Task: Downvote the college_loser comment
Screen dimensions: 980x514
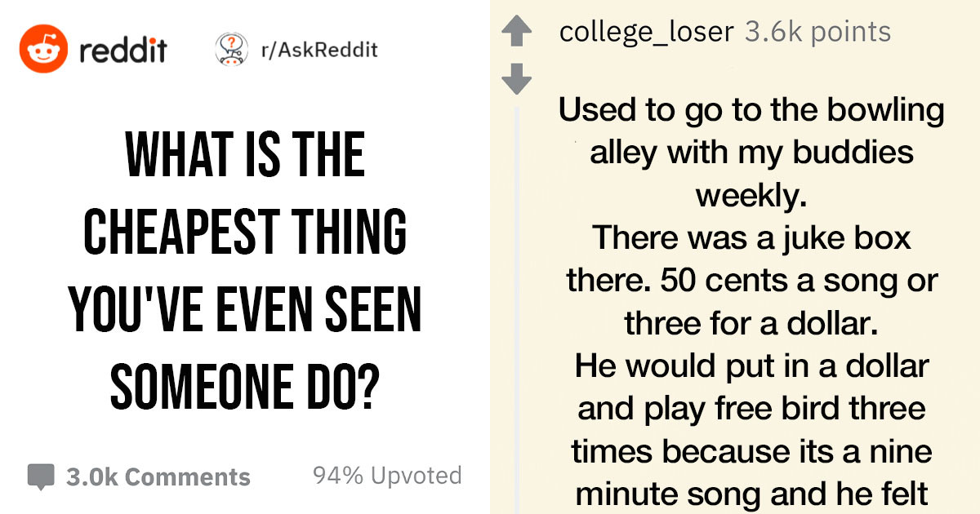Action: click(x=515, y=79)
